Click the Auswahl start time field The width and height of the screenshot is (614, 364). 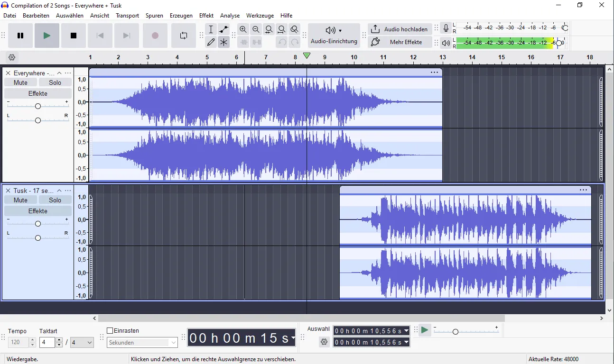coord(372,331)
